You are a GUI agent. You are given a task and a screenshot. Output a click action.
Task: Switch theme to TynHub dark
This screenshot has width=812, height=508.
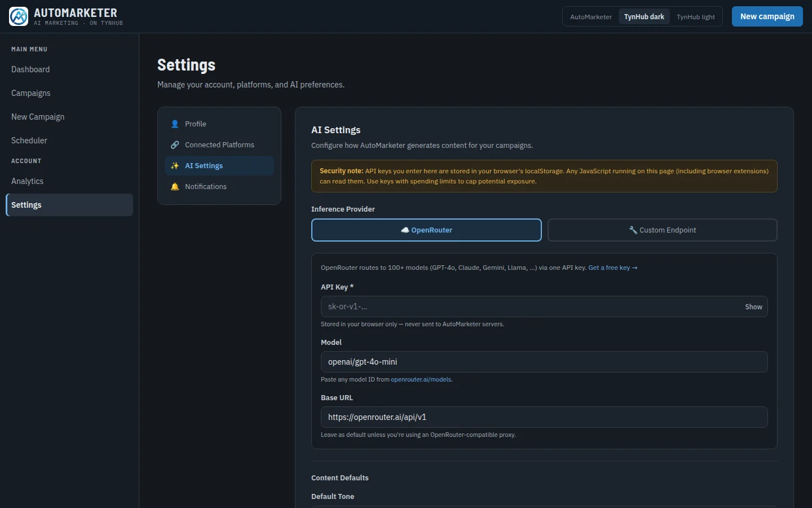(x=644, y=17)
